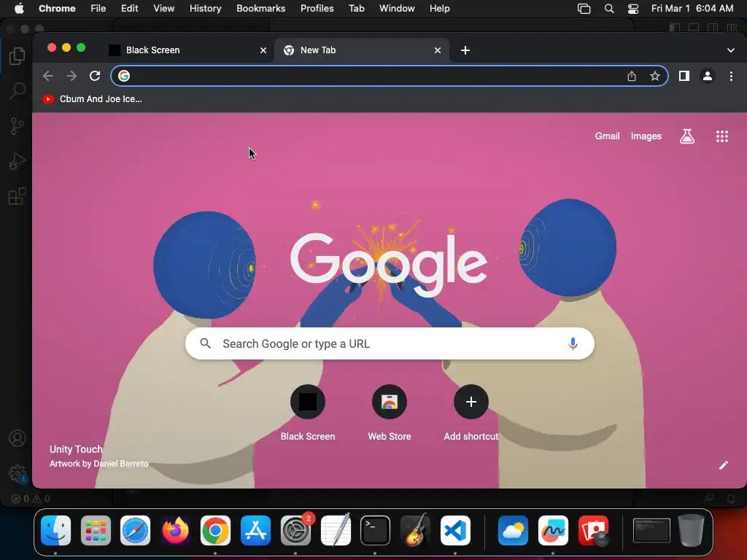Close the New Tab tab
Screen dimensions: 747x560
point(438,50)
